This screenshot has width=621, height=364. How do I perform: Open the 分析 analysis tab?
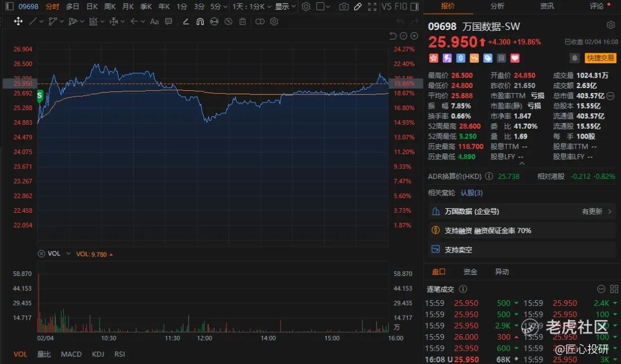coord(497,6)
